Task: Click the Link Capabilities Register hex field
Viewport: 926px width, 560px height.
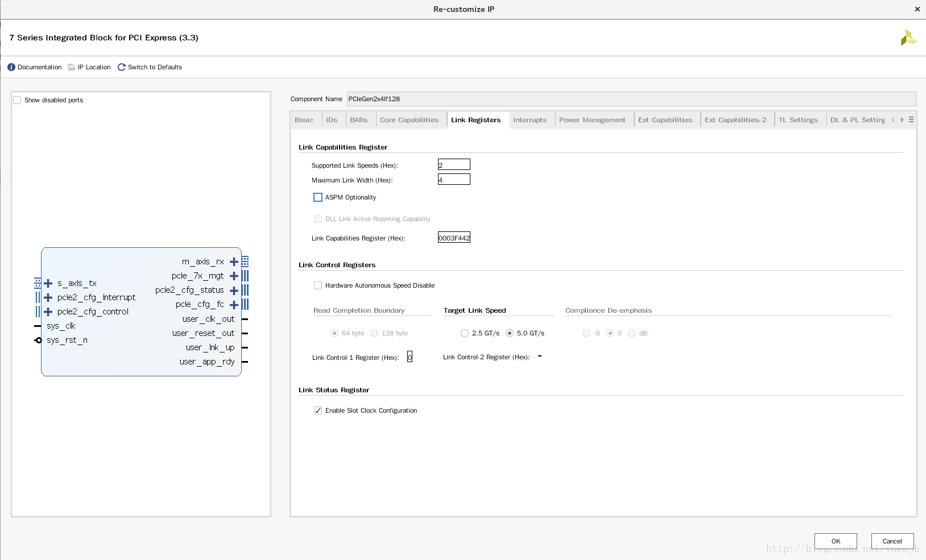Action: click(x=454, y=238)
